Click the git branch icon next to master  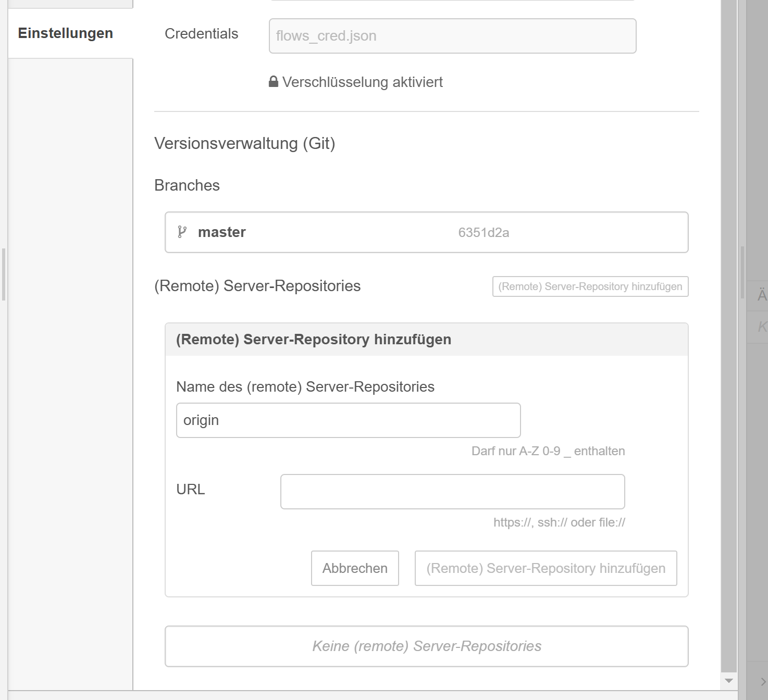coord(182,232)
